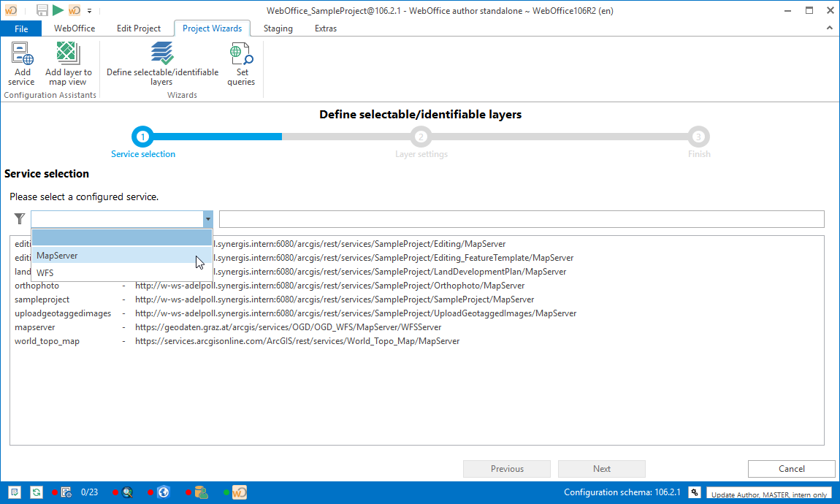Image resolution: width=840 pixels, height=504 pixels.
Task: Click the magnifier status icon at bottom
Action: pyautogui.click(x=129, y=492)
